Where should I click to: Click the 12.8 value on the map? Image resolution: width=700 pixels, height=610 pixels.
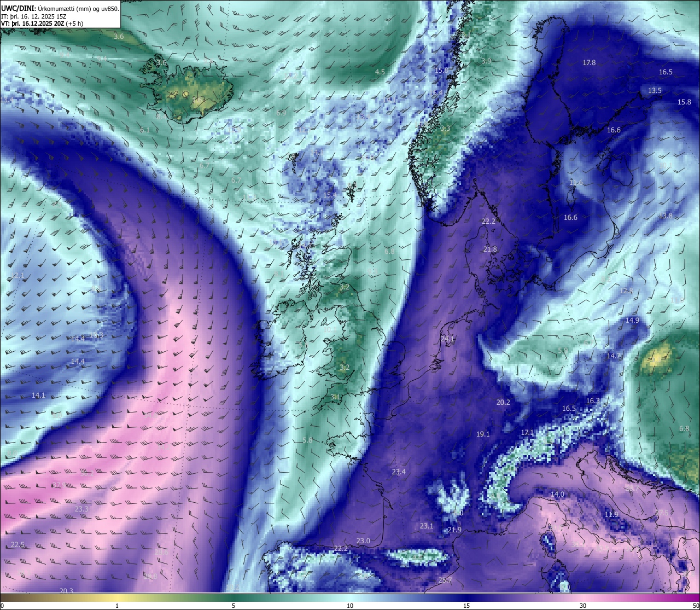(x=627, y=291)
